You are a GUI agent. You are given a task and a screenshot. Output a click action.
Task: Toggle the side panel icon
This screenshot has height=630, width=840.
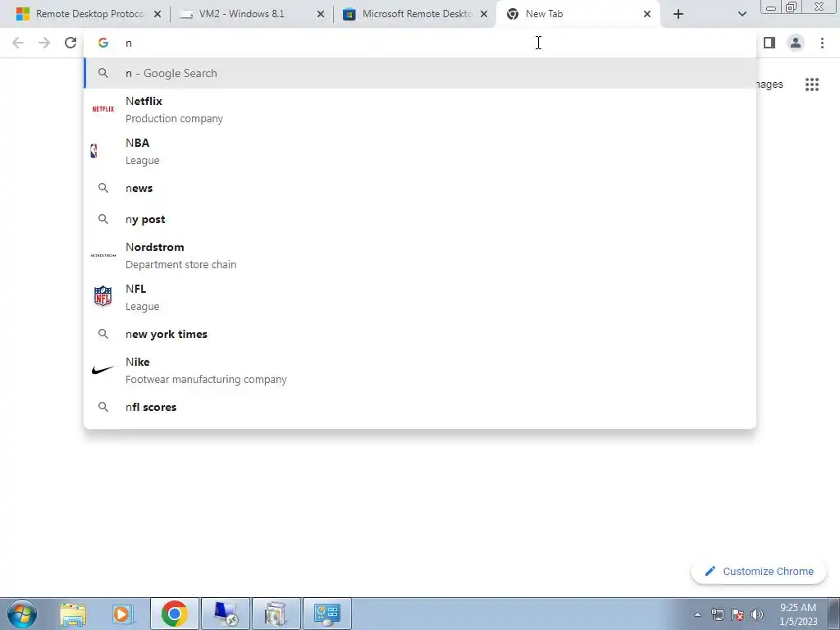pos(769,43)
